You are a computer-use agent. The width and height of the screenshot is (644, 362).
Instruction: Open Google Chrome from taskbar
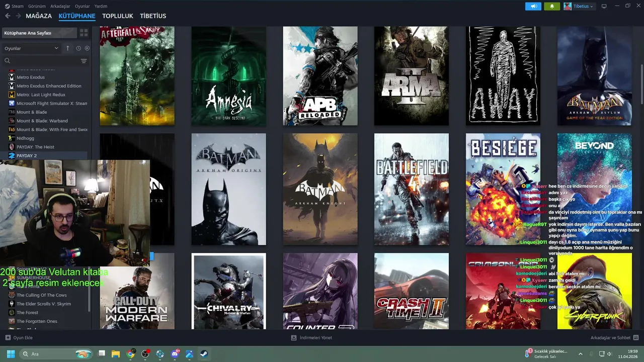[x=131, y=354]
